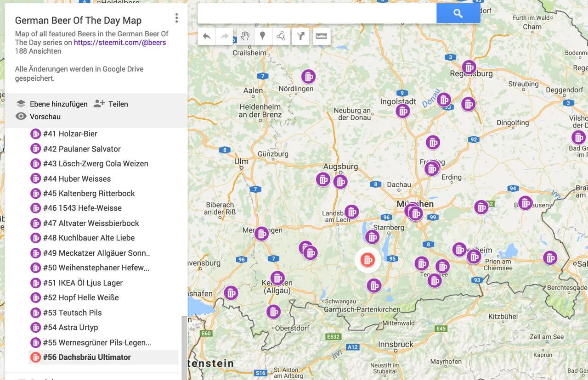Select #56 Dachsbräu Ultimator list entry
Screen dimensions: 588x380
tap(87, 357)
